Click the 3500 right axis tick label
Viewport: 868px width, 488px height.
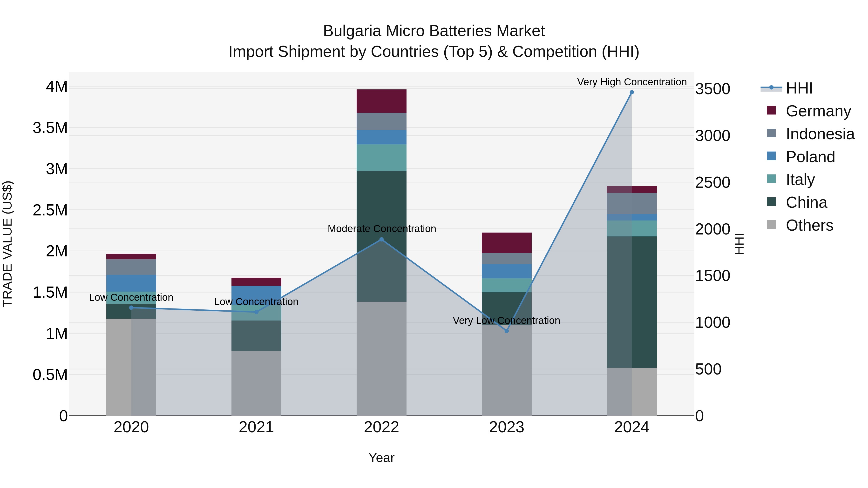point(713,89)
